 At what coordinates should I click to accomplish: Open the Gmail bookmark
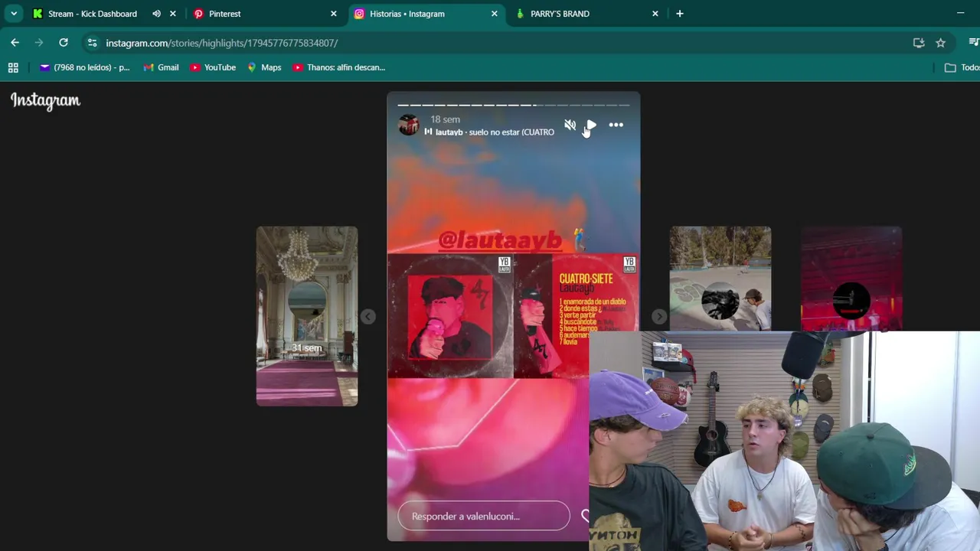coord(161,67)
